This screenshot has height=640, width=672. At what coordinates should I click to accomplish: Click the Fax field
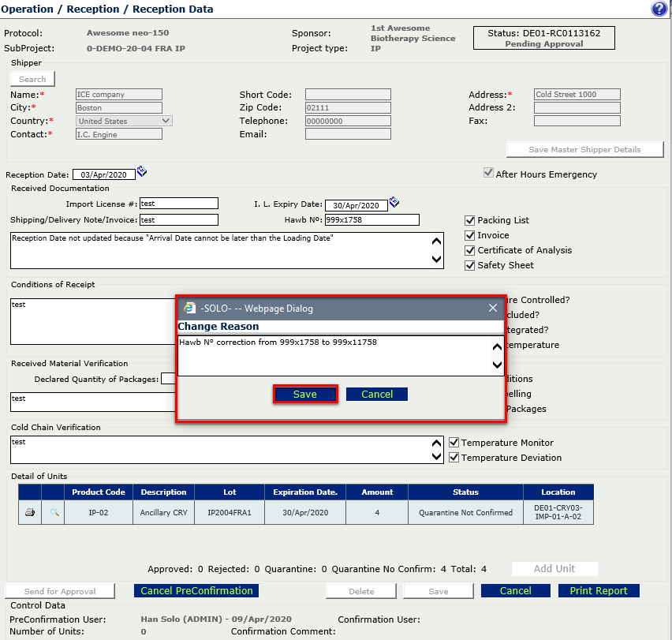click(x=577, y=121)
